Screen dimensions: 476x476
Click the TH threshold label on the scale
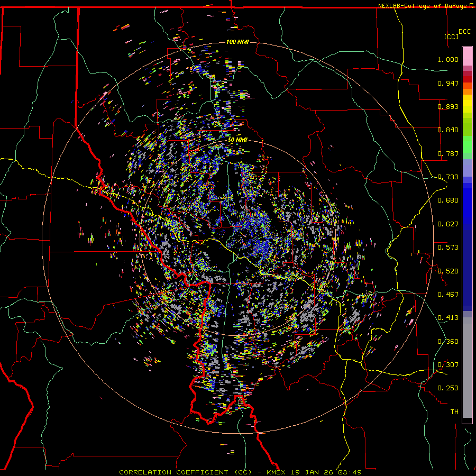point(454,412)
